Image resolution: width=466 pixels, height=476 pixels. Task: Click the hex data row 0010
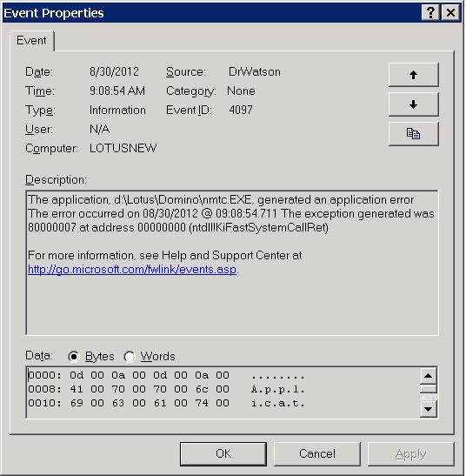(x=166, y=403)
